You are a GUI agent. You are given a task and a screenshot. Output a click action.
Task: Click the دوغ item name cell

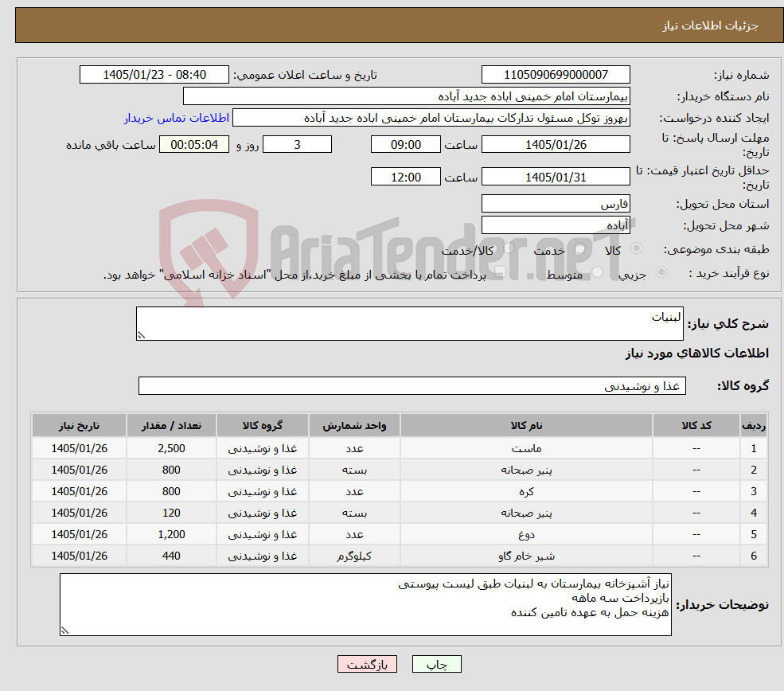click(x=526, y=534)
